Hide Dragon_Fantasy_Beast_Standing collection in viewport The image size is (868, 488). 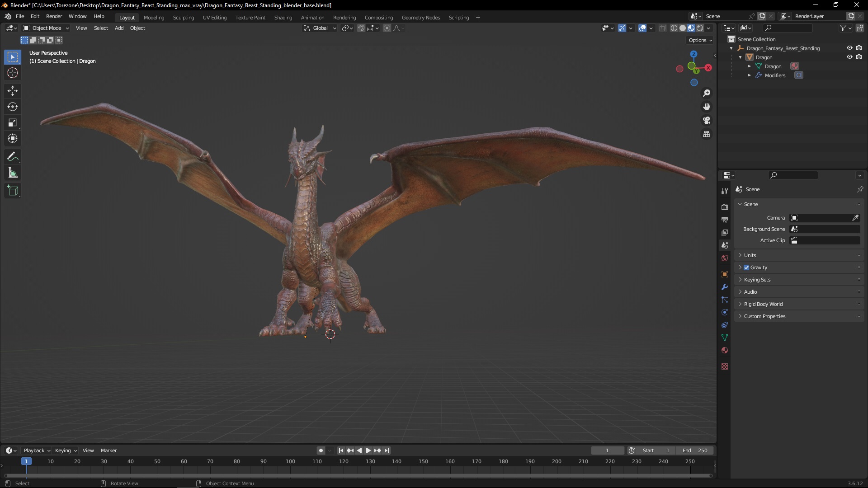pos(849,48)
